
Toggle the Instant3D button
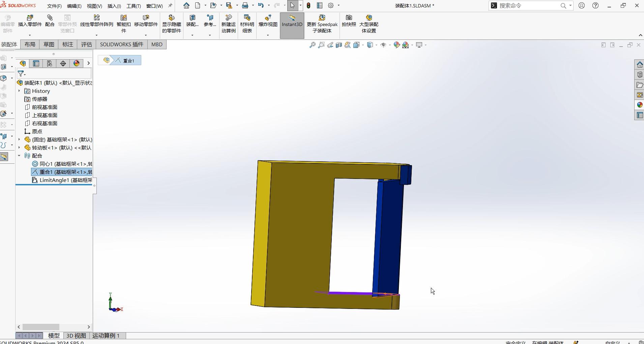292,21
